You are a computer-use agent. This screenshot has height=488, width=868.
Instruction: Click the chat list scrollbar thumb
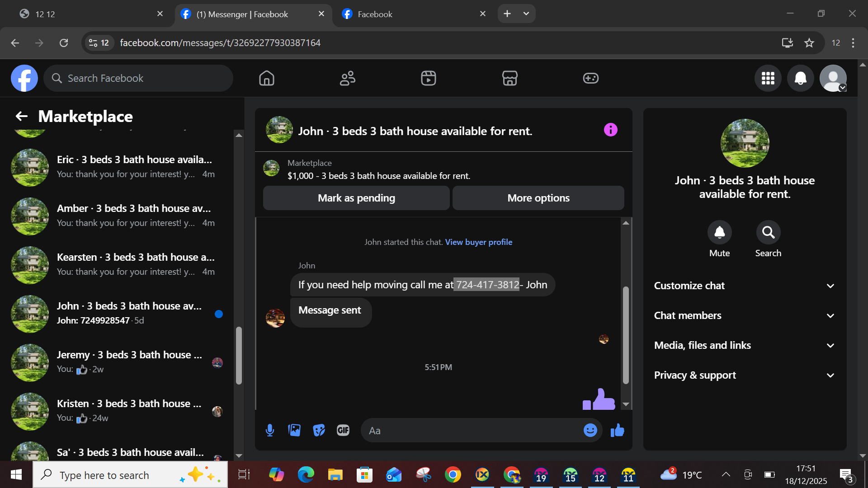coord(239,355)
